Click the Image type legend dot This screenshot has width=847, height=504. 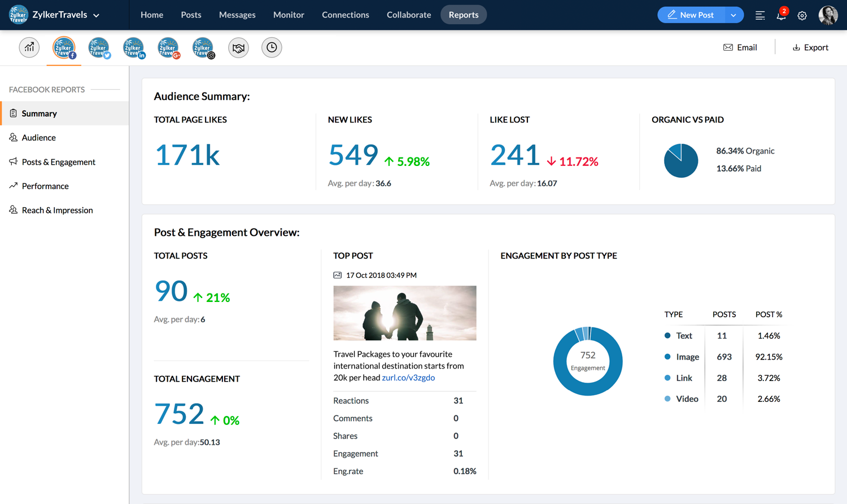(667, 357)
